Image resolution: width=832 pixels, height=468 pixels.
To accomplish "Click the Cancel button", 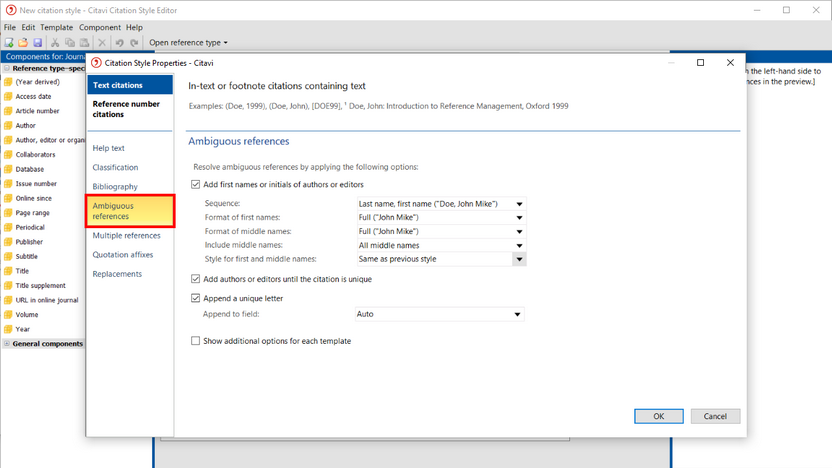I will click(x=715, y=417).
